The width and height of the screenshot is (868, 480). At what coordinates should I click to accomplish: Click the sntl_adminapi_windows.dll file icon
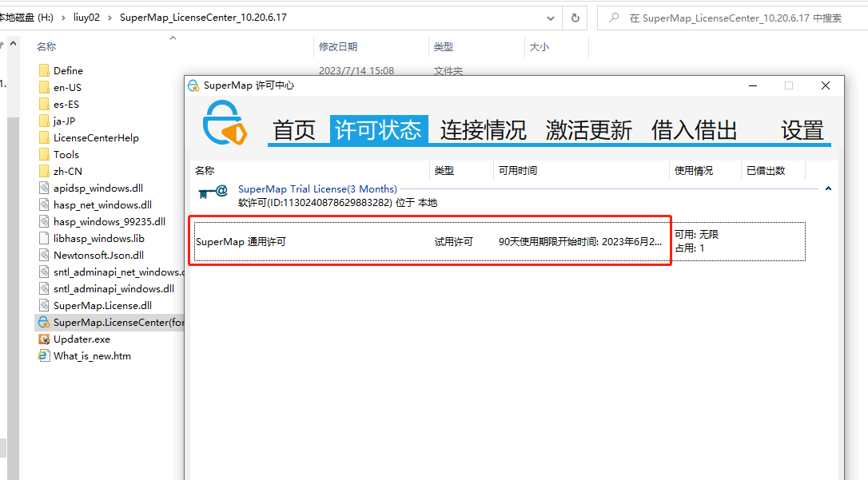(x=44, y=288)
